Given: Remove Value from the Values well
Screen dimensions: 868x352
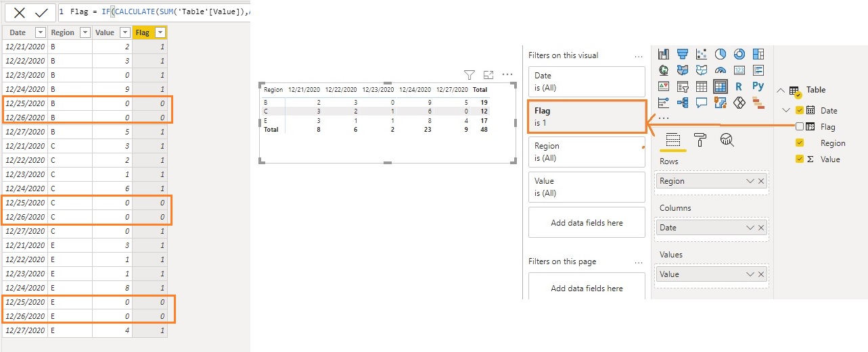Looking at the screenshot, I should 761,274.
